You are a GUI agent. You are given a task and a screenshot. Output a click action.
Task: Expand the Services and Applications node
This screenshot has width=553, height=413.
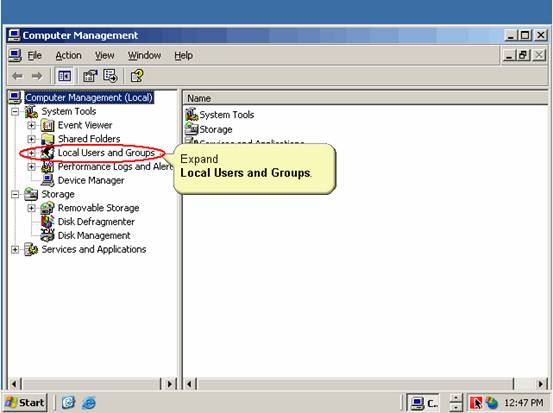(15, 250)
